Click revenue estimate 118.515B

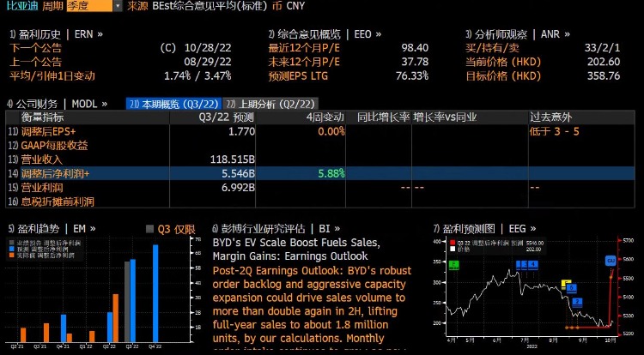[233, 159]
